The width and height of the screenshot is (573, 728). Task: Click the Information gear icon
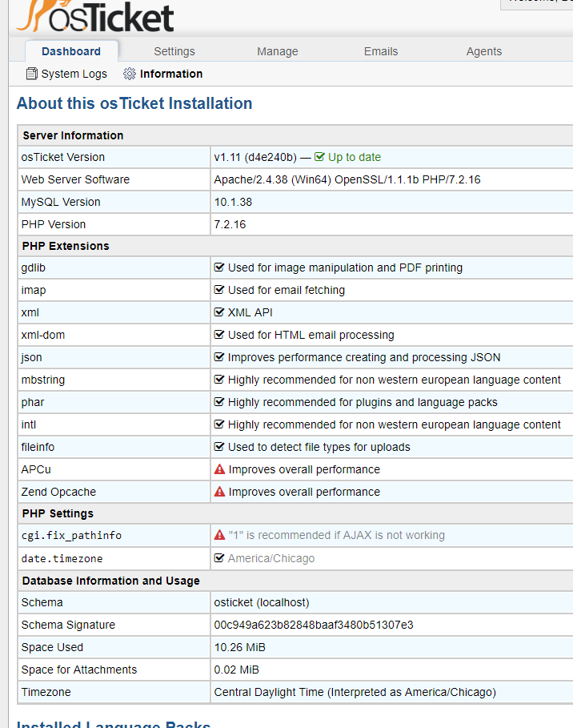[x=130, y=74]
